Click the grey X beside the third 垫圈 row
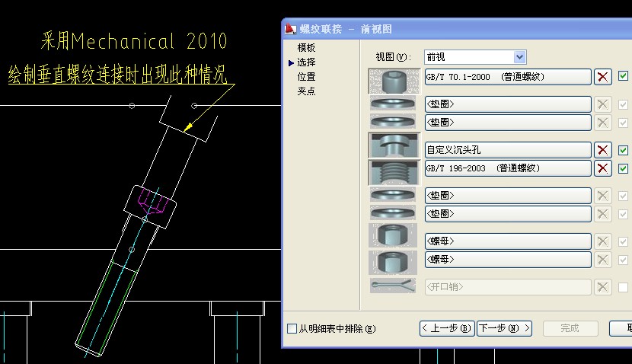The width and height of the screenshot is (632, 364). 602,196
